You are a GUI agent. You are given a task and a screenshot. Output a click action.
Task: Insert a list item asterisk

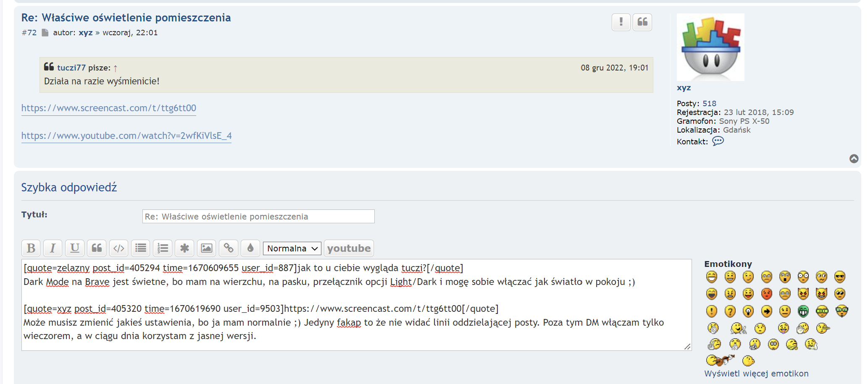[184, 248]
